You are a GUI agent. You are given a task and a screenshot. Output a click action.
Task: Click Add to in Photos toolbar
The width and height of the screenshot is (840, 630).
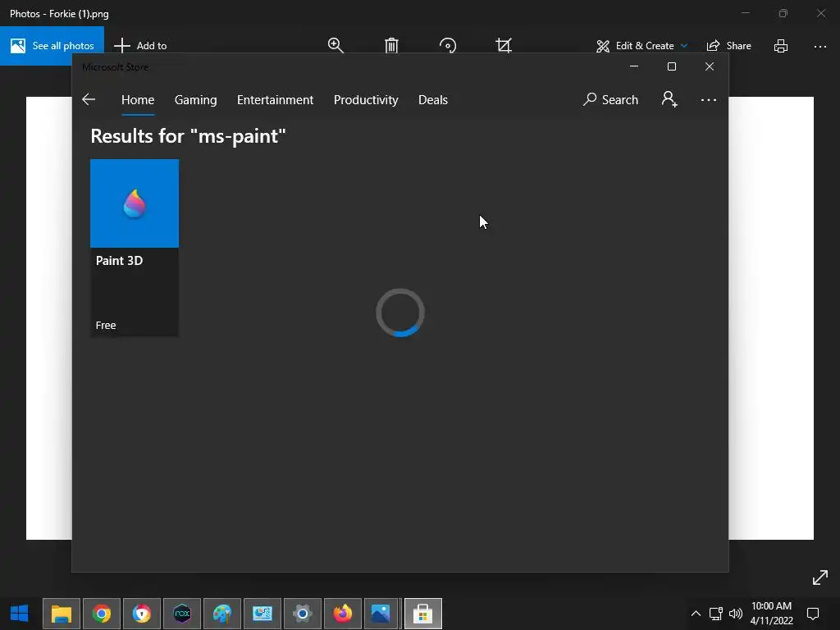tap(140, 46)
